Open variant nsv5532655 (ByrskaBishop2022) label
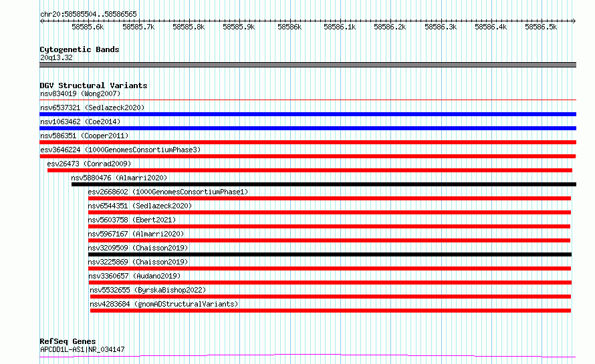 [x=148, y=290]
